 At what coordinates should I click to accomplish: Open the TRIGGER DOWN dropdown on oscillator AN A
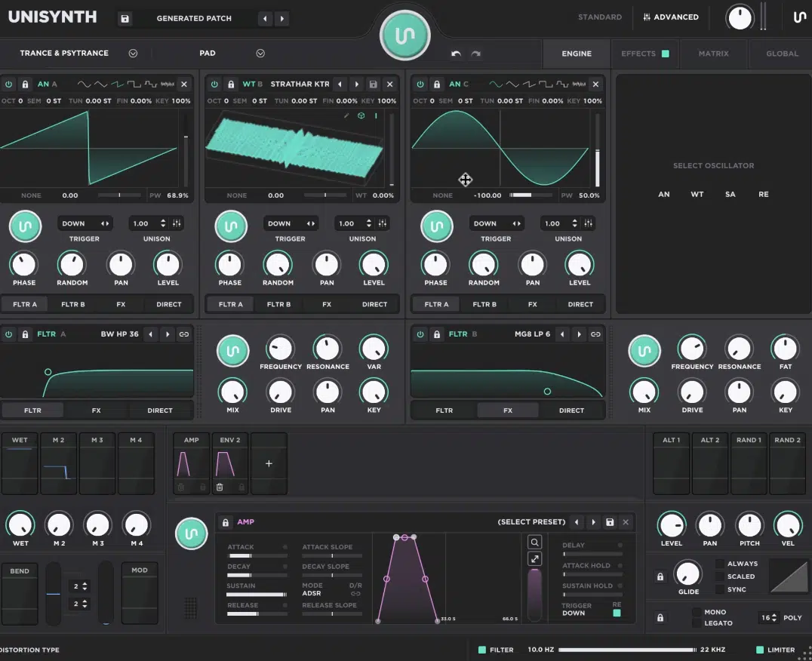[85, 223]
